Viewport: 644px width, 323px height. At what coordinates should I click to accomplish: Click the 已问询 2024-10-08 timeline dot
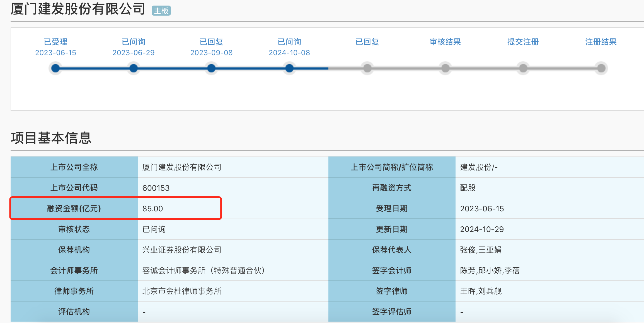289,68
